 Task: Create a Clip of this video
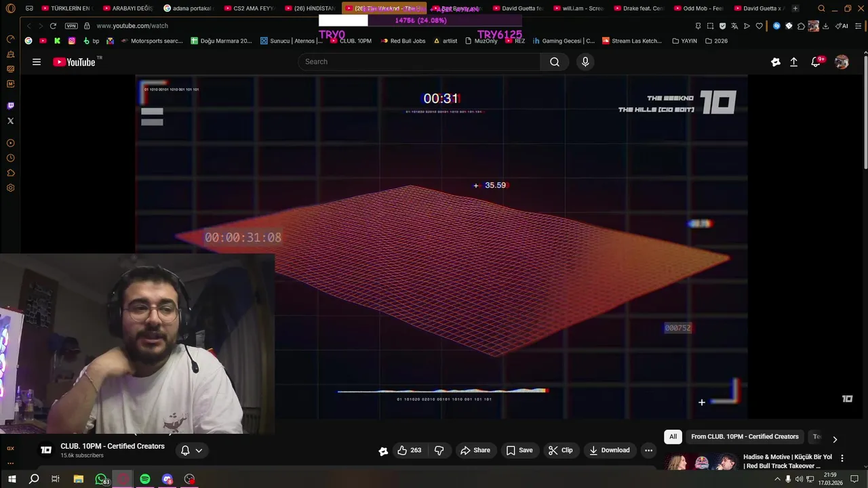coord(561,450)
